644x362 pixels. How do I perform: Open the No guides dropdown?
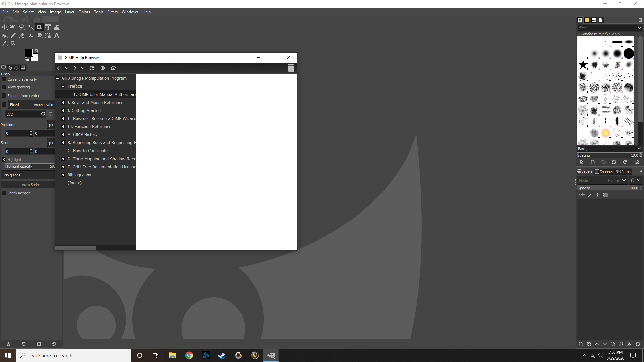pyautogui.click(x=29, y=175)
